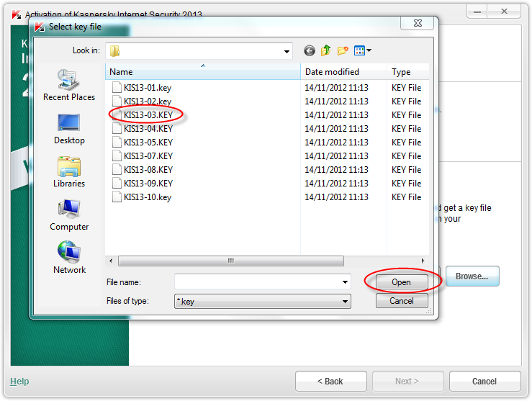Open Recent Places in sidebar
The width and height of the screenshot is (532, 401).
[69, 85]
